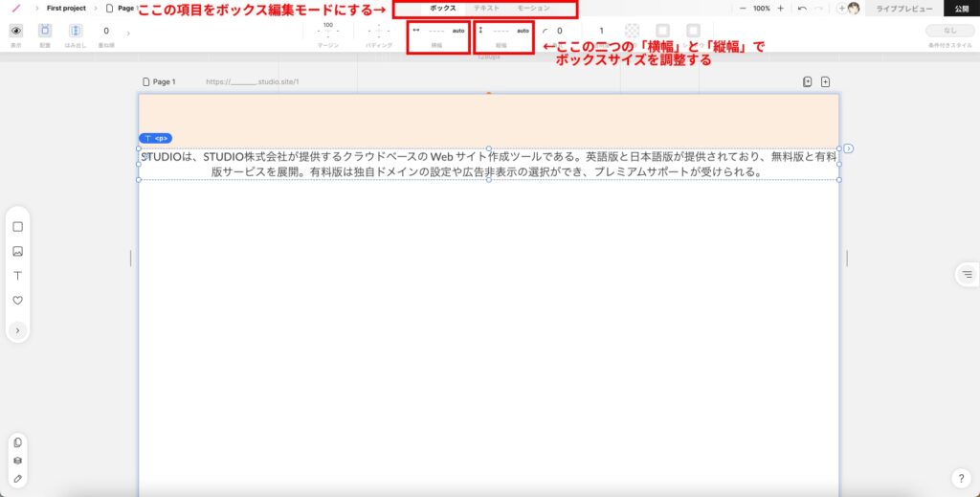The height and width of the screenshot is (497, 980).
Task: Select the STUDIO paragraph text box
Action: (x=489, y=164)
